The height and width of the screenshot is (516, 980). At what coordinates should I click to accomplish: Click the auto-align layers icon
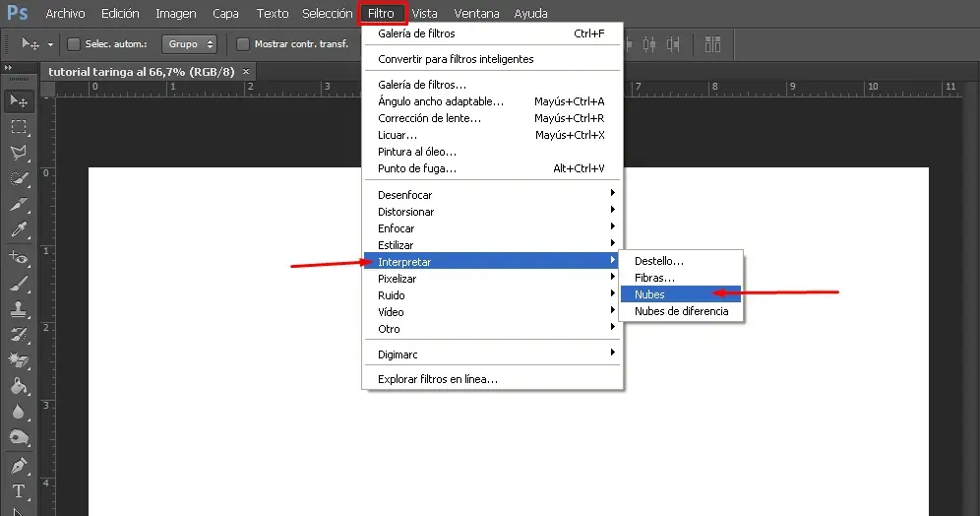tap(712, 44)
